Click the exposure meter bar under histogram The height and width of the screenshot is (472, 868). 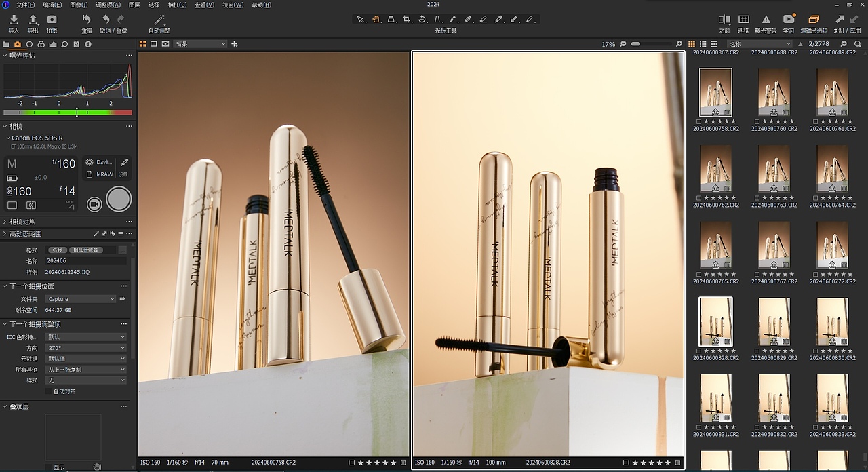pyautogui.click(x=68, y=113)
